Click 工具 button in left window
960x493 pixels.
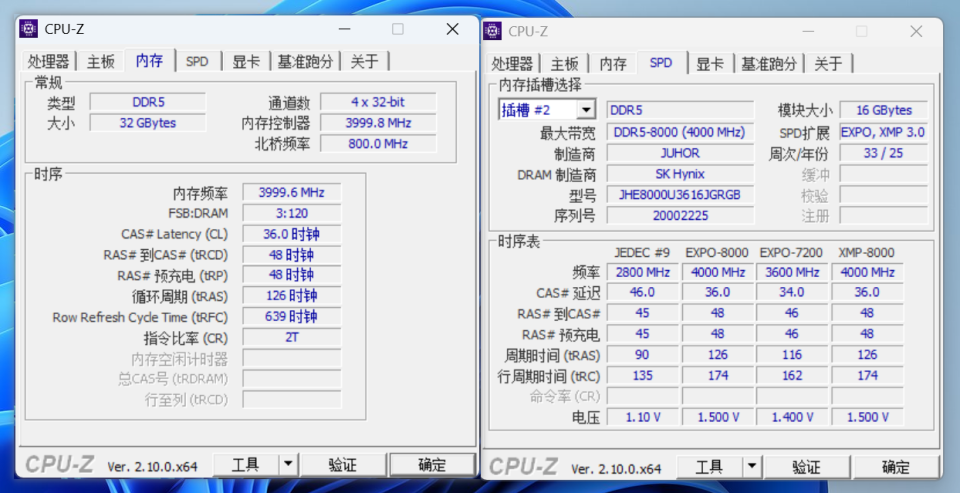[246, 465]
